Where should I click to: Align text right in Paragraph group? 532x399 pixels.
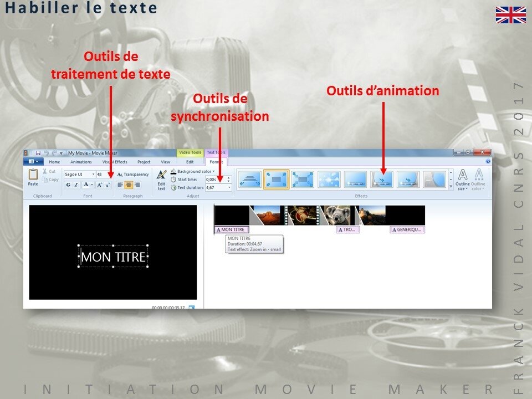click(x=137, y=185)
